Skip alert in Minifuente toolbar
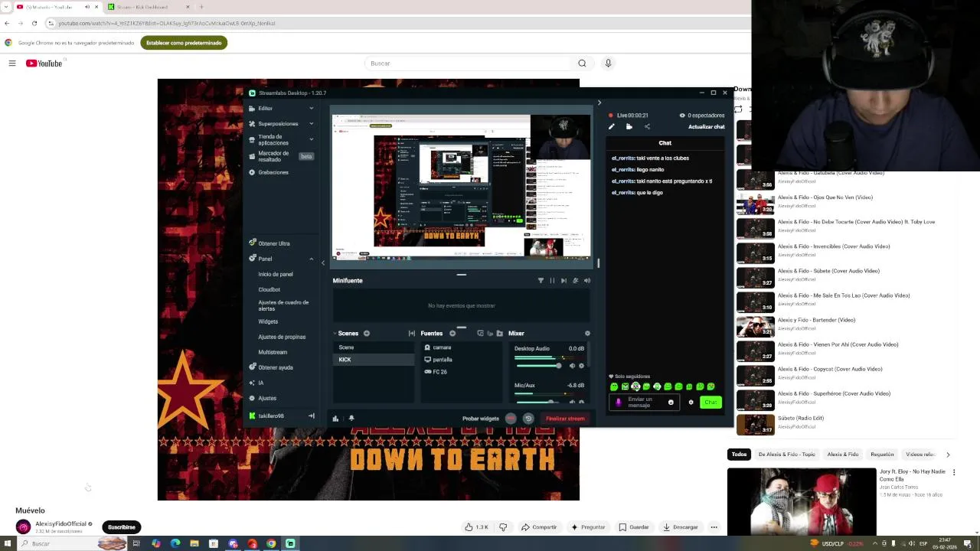This screenshot has width=980, height=551. (563, 280)
